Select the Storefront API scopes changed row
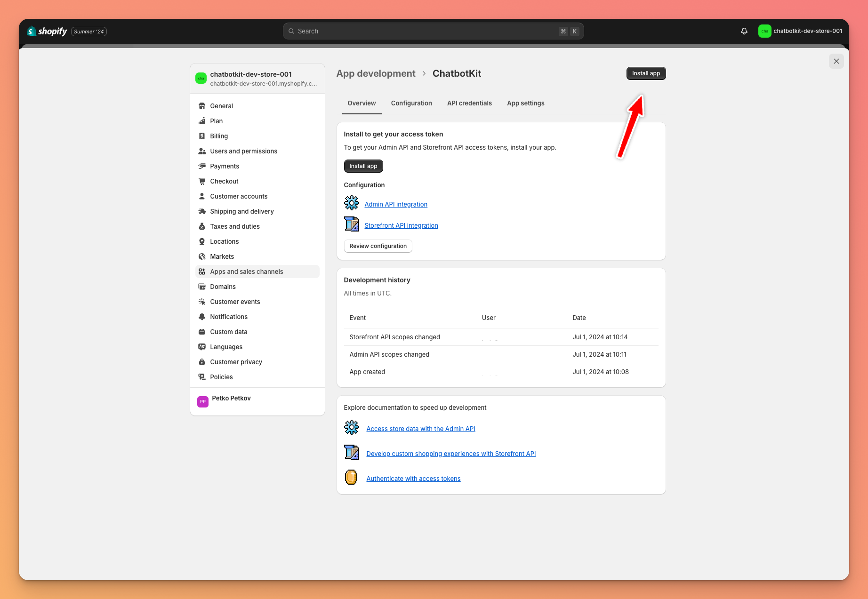Image resolution: width=868 pixels, height=599 pixels. 501,337
